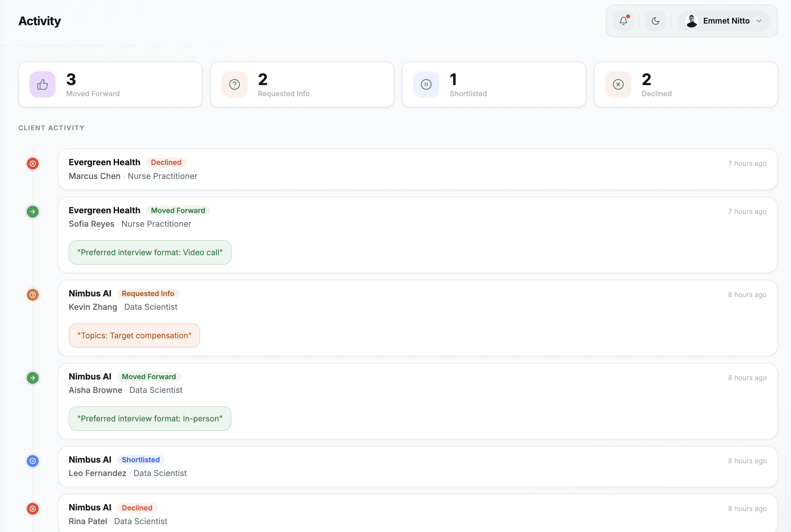This screenshot has width=791, height=532.
Task: Click the blue pause timeline icon for Leo Fernandez
Action: (33, 461)
